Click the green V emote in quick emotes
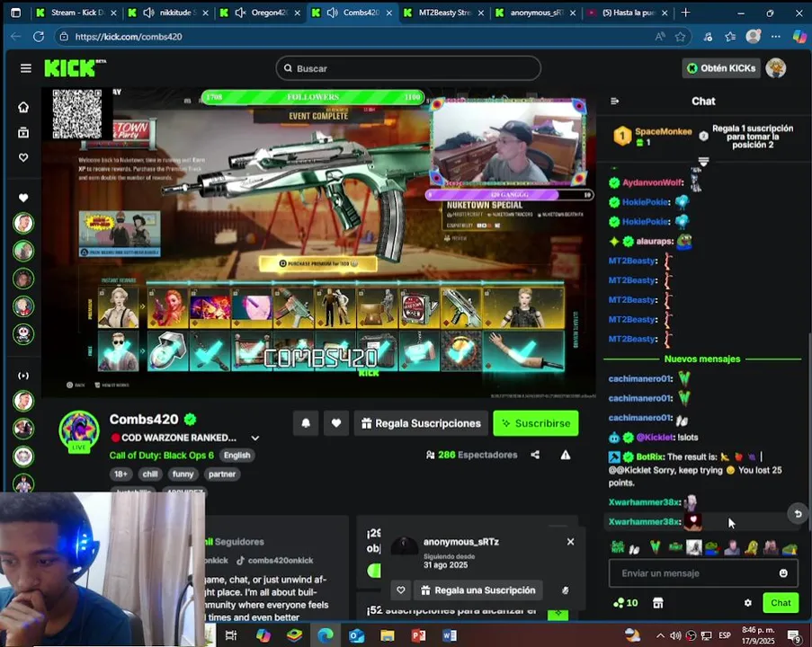Image resolution: width=812 pixels, height=647 pixels. 656,546
